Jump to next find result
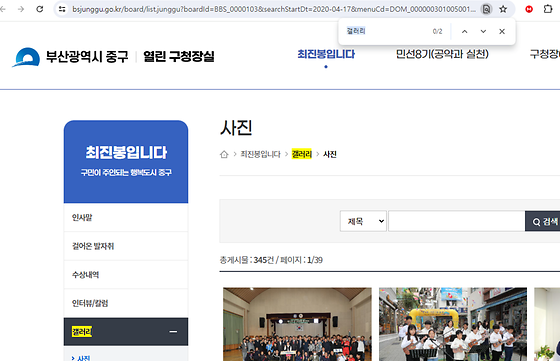The height and width of the screenshot is (361, 560). (x=483, y=31)
